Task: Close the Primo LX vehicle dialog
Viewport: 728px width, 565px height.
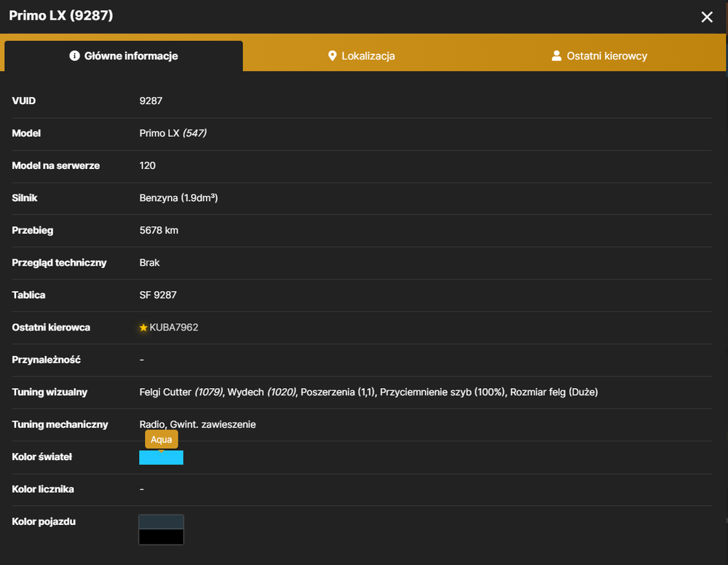Action: tap(707, 17)
